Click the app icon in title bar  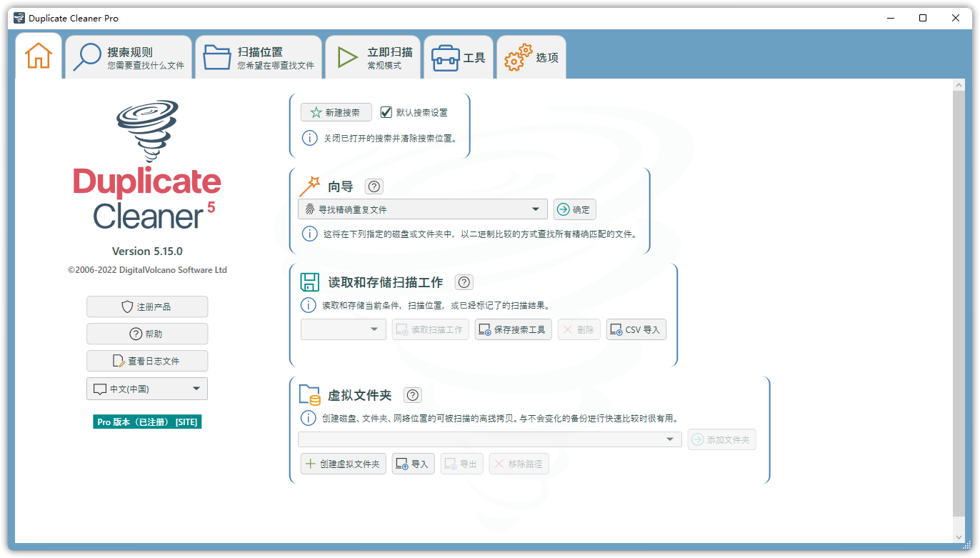(x=19, y=18)
